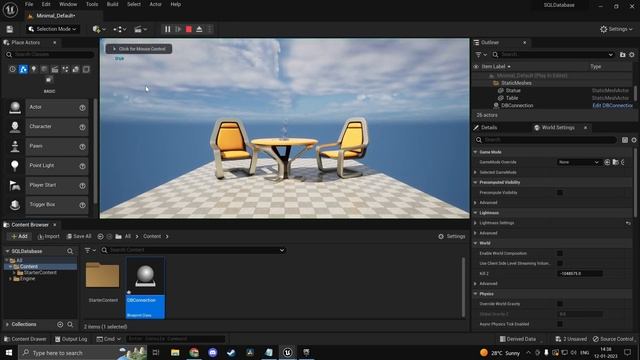Select the Table actor in Outliner
Image resolution: width=640 pixels, height=360 pixels.
512,98
